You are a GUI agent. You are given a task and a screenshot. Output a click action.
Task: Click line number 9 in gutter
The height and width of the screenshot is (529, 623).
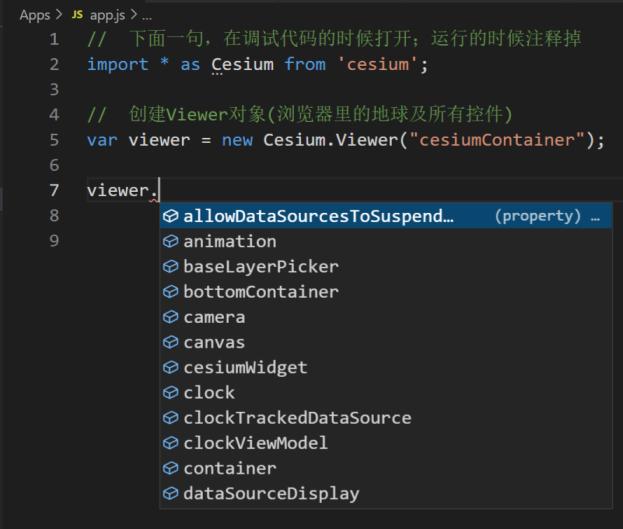tap(54, 241)
